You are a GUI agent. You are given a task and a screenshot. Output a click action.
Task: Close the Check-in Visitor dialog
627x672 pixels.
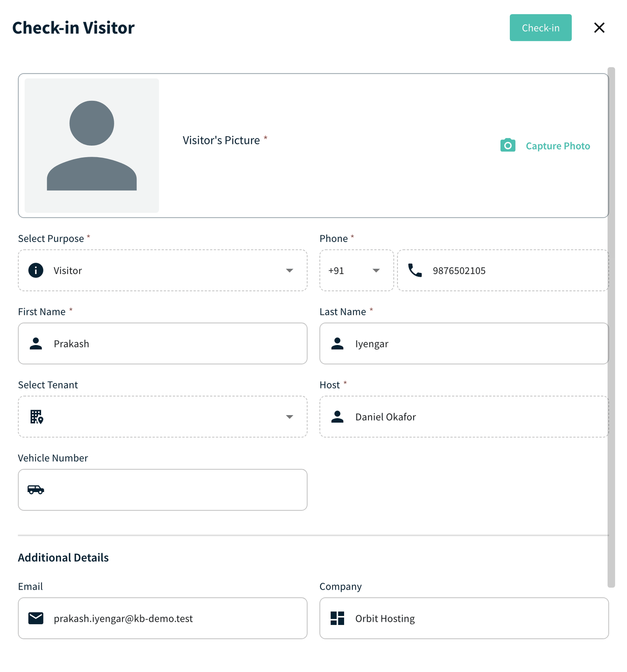(x=599, y=28)
